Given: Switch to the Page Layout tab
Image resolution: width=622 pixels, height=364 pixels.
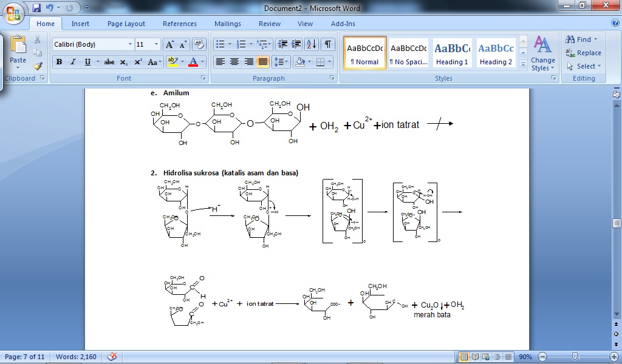Looking at the screenshot, I should [x=126, y=24].
